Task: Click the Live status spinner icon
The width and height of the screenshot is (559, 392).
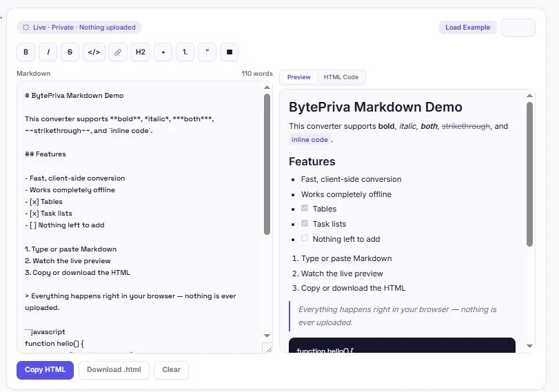Action: click(26, 28)
